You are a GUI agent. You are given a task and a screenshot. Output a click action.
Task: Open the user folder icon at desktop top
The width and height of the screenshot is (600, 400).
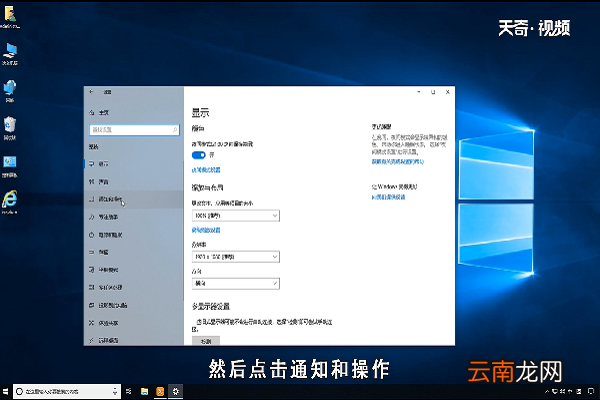tap(10, 17)
